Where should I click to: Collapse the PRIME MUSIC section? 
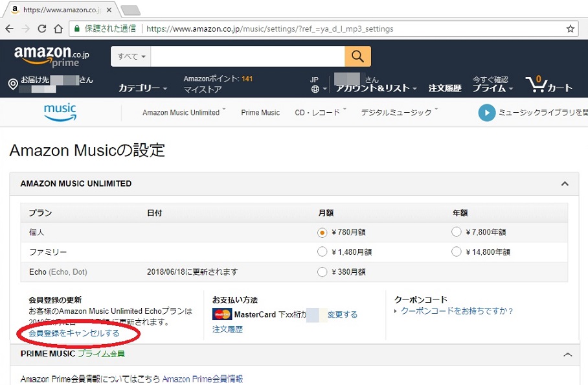(x=568, y=355)
